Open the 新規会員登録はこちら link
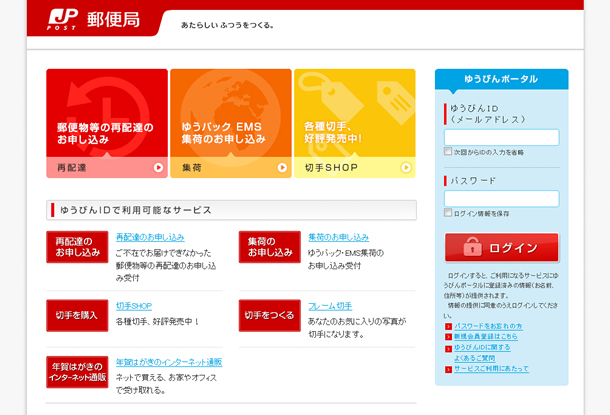 486,336
